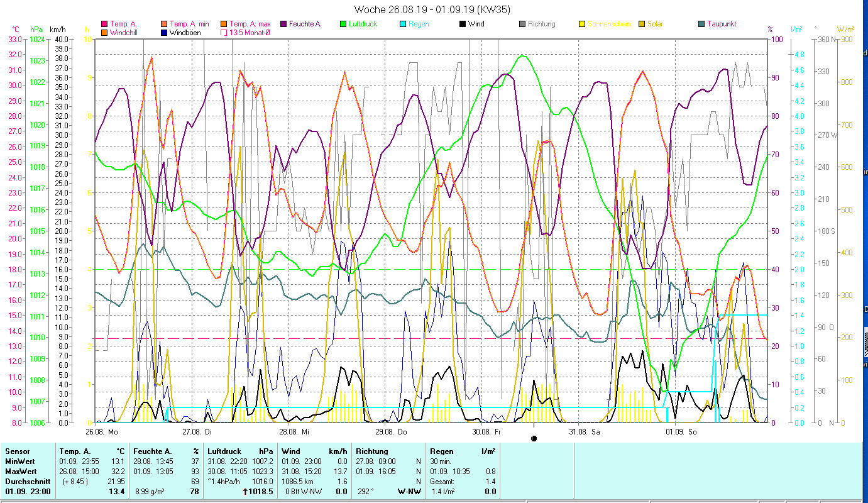Click the maximum temperature value 32.2
The width and height of the screenshot is (868, 503).
(x=118, y=472)
